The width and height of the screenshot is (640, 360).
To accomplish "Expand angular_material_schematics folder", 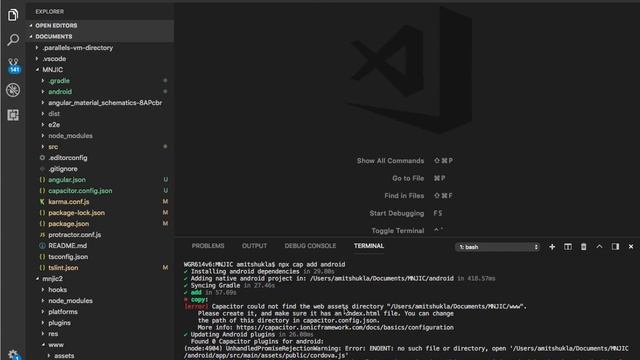I will point(100,103).
